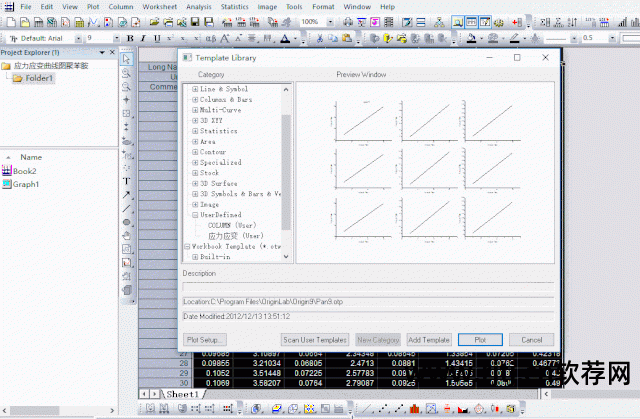Click the Open file toolbar icon
640x419 pixels.
(154, 22)
